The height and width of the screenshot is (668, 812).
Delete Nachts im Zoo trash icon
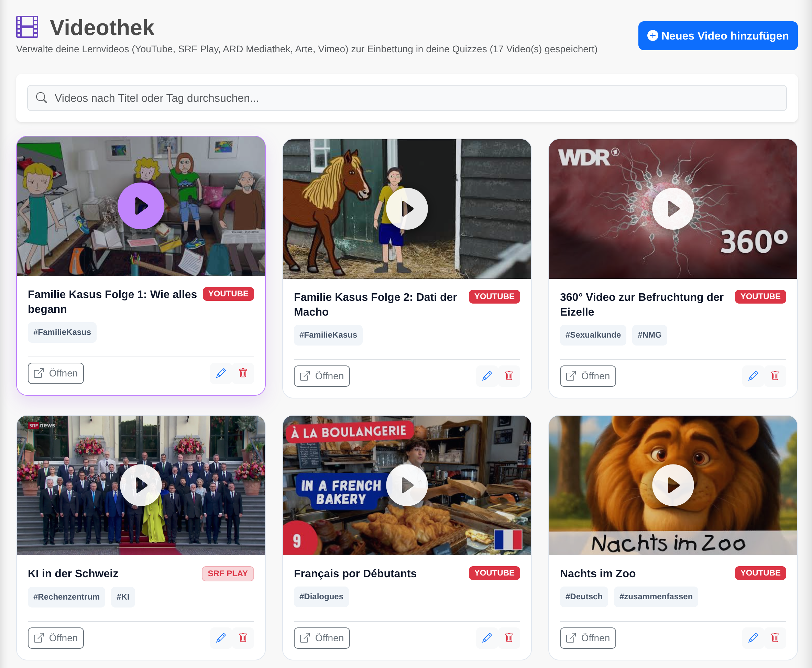tap(775, 638)
